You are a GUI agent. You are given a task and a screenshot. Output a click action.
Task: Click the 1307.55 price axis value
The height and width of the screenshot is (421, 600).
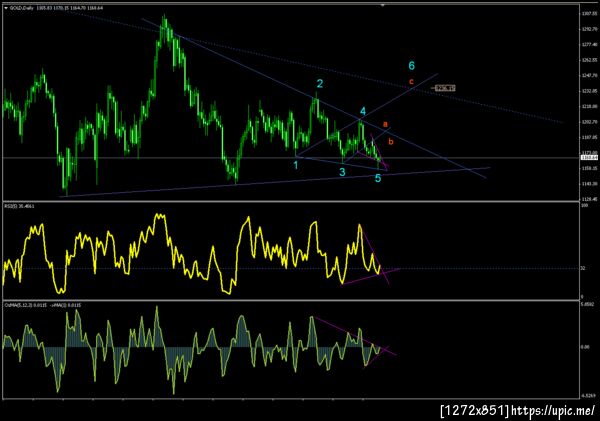590,14
